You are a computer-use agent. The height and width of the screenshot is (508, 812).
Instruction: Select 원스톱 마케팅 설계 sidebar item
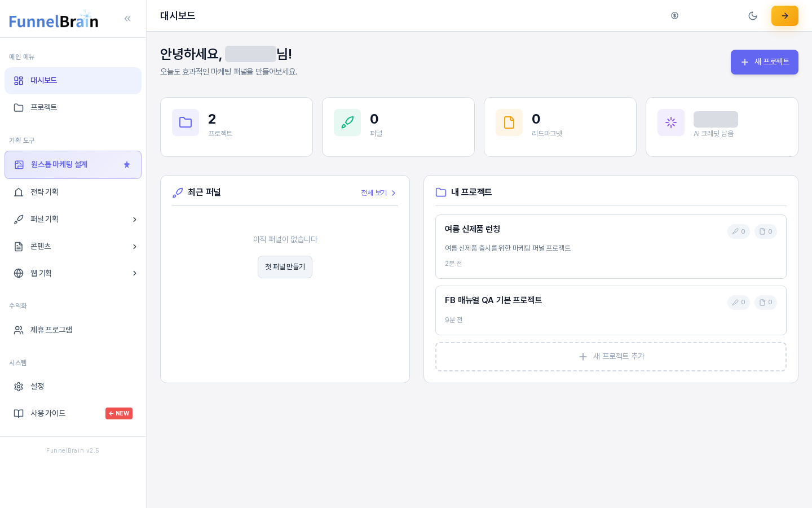pos(73,165)
